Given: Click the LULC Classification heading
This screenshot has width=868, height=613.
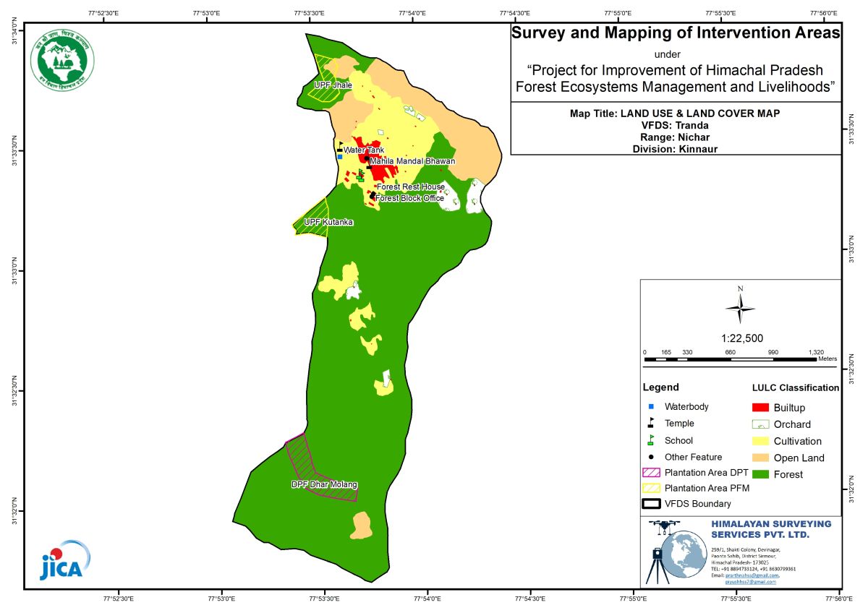Looking at the screenshot, I should click(x=796, y=387).
